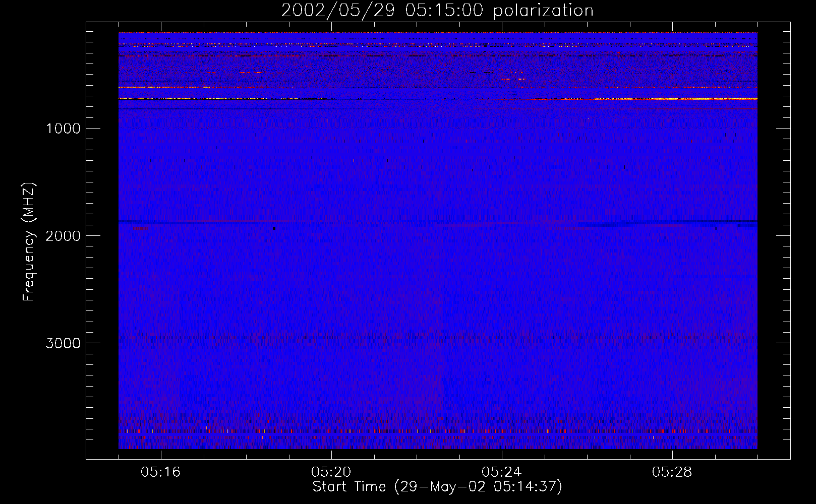Click the plot title '2002/05/29 05:15:00 polarization'

tap(437, 10)
